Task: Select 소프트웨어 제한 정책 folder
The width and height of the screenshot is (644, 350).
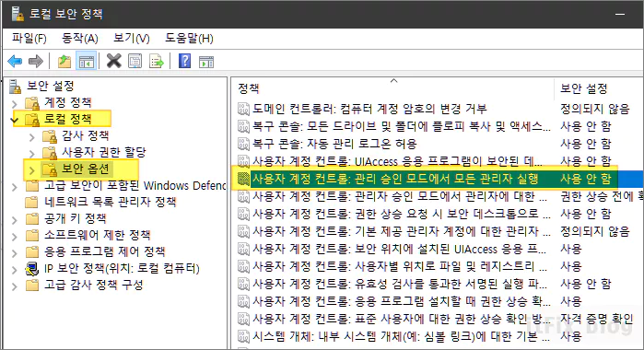Action: click(x=98, y=235)
